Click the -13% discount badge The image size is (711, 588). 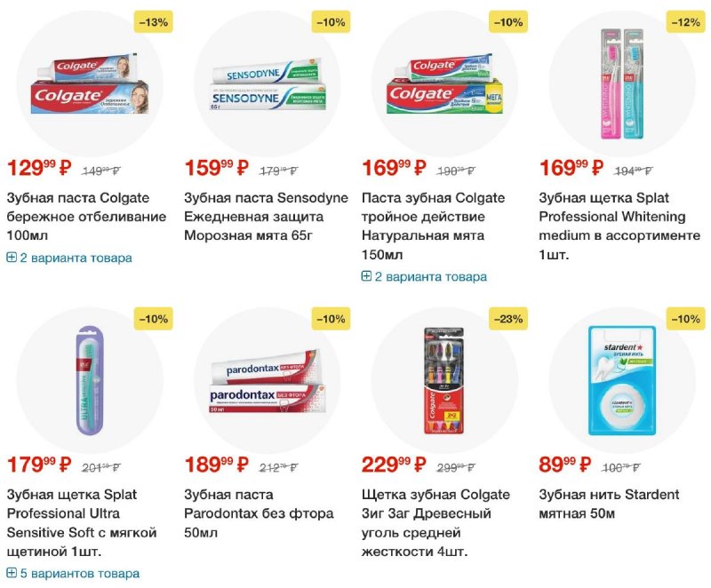coord(153,21)
